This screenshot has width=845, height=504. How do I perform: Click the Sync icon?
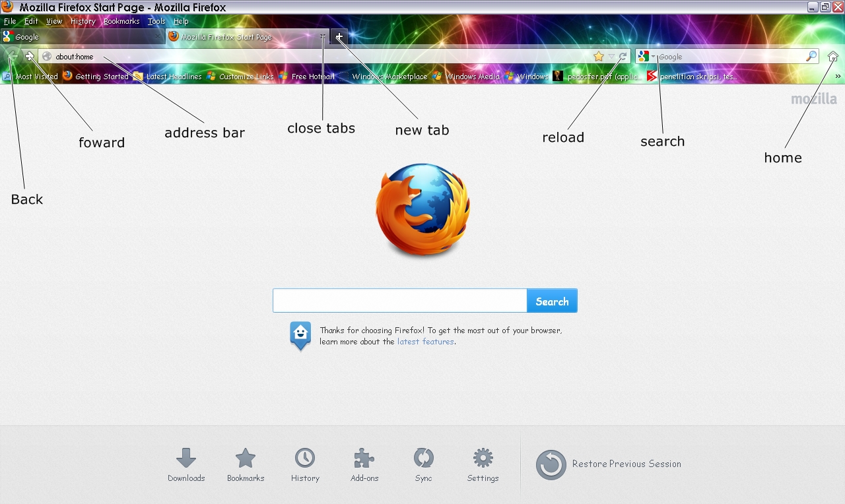(423, 458)
